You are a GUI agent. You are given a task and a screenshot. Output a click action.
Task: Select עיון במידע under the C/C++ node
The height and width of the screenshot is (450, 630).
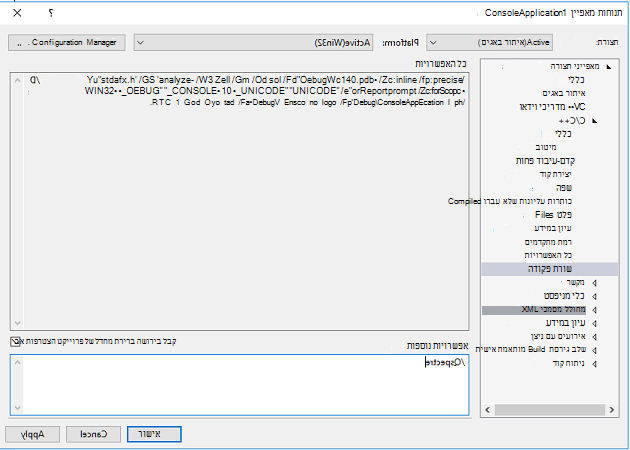[x=553, y=228]
